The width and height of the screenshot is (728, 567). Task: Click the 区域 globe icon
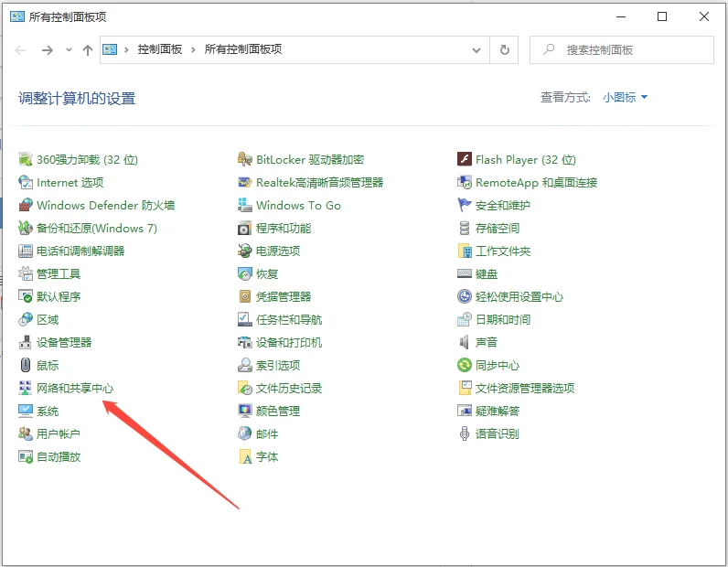25,319
